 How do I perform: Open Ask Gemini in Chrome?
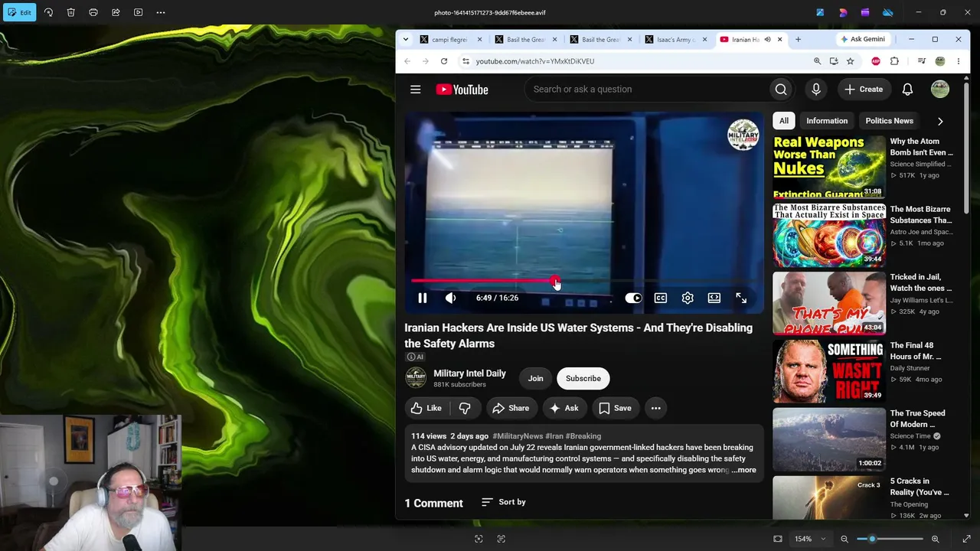[863, 39]
